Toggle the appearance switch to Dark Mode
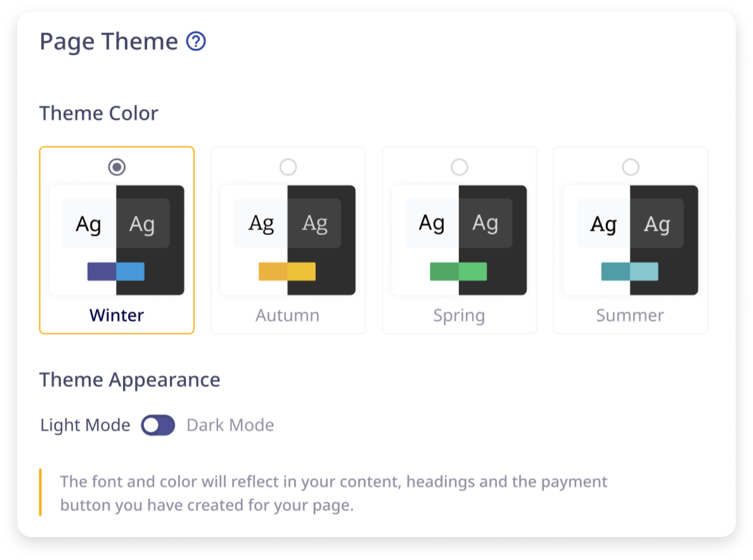Viewport: 753px width, 560px height. (159, 425)
